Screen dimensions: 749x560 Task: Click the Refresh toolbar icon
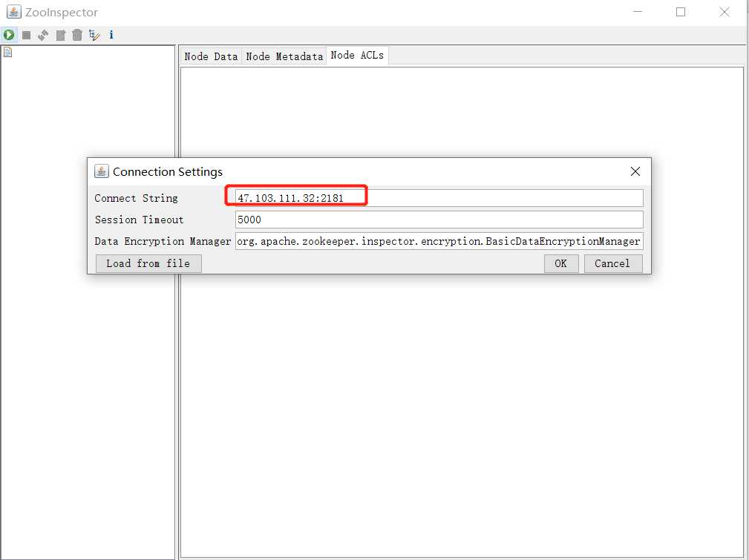coord(43,35)
